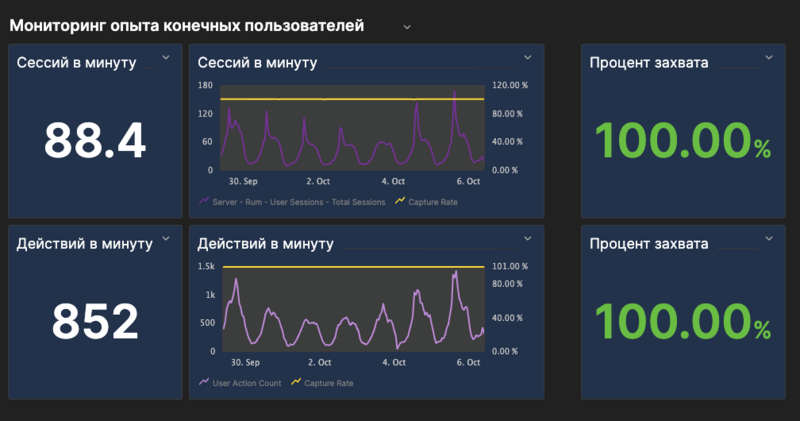Open chevron menu on Действий в минуту chart tile
Viewport: 800px width, 421px height.
click(528, 239)
